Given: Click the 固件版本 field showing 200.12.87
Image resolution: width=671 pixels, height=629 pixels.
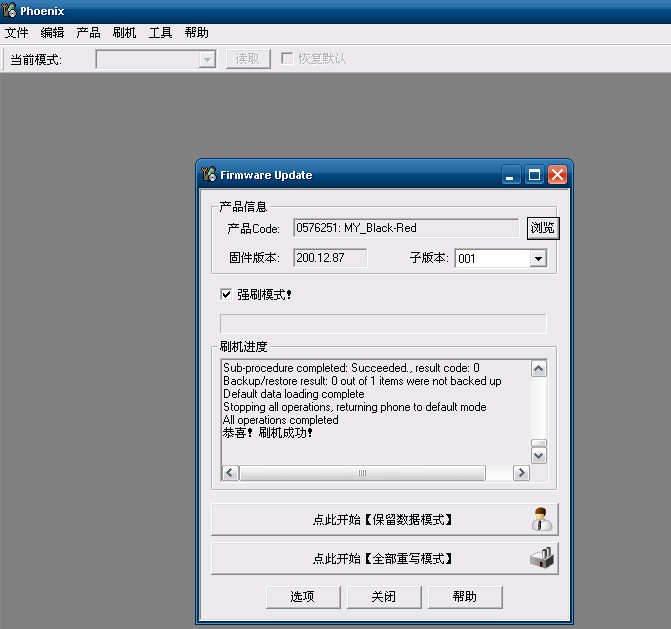Looking at the screenshot, I should [x=330, y=258].
